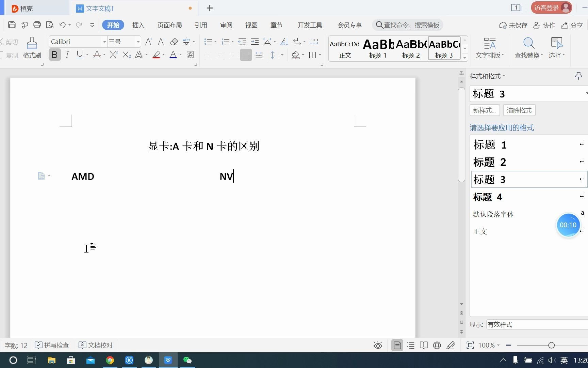Open the 显示 有效样式 combo box

(537, 324)
